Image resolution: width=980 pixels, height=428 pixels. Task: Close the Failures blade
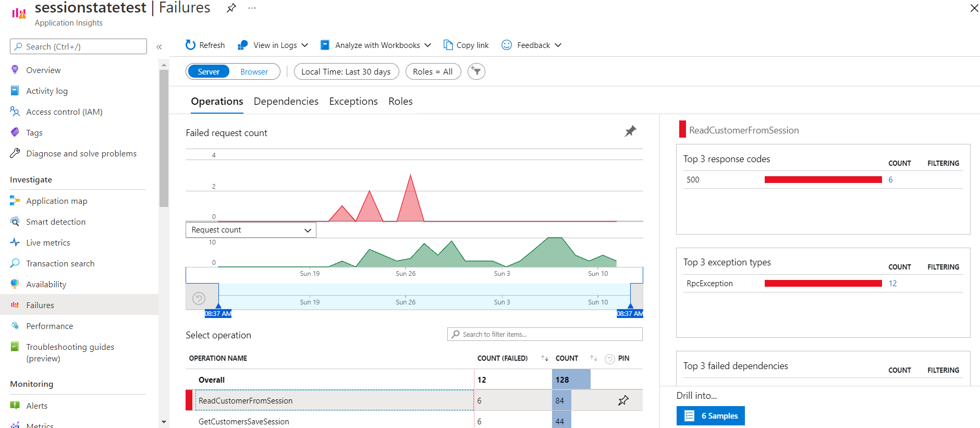click(974, 8)
